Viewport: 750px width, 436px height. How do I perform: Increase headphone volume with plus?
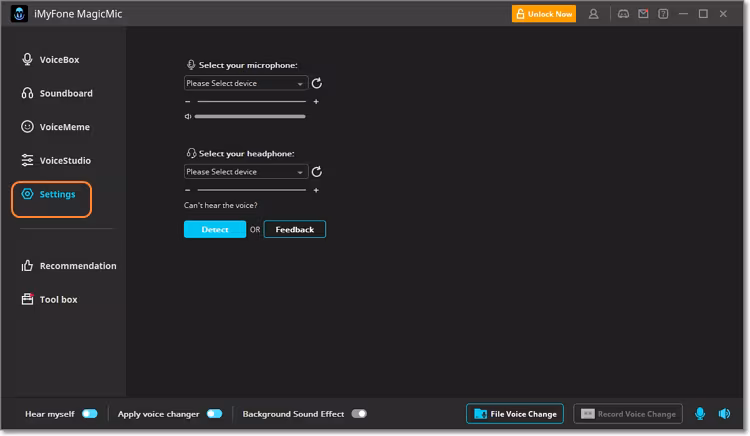tap(316, 190)
